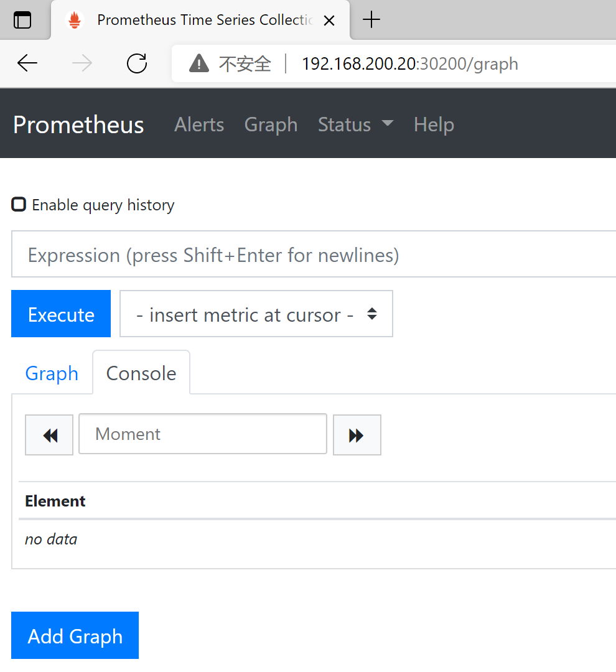616x672 pixels.
Task: Step moment backward with rewind button
Action: click(49, 435)
